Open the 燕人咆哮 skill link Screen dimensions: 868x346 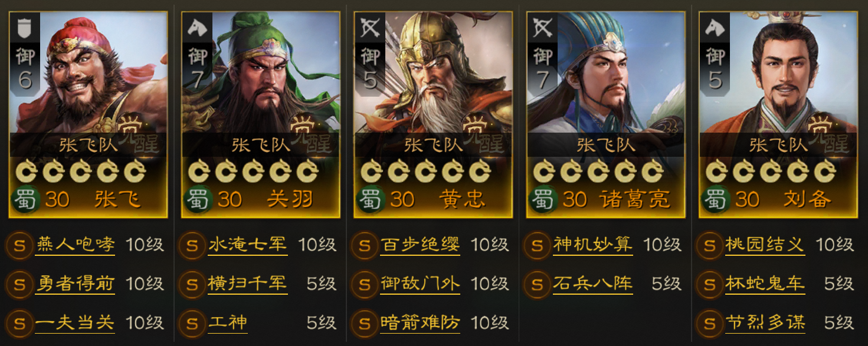(x=75, y=245)
